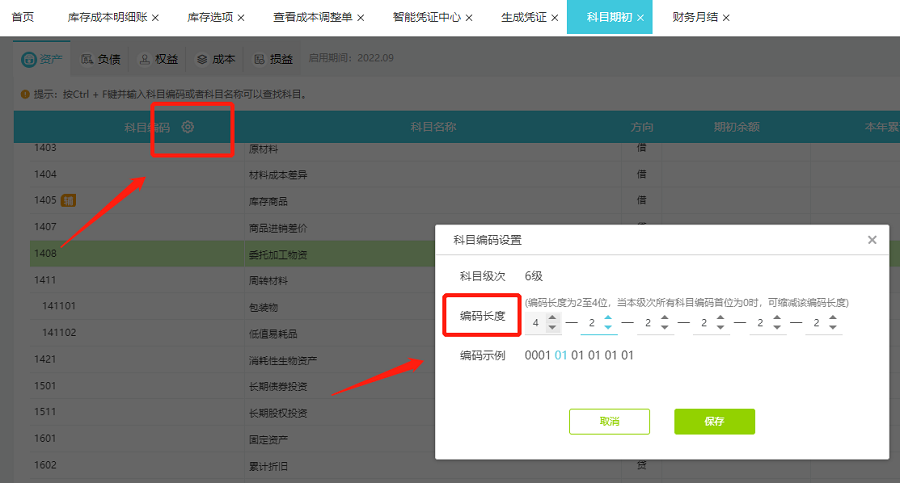
Task: Select account code 1501
Action: tap(45, 385)
